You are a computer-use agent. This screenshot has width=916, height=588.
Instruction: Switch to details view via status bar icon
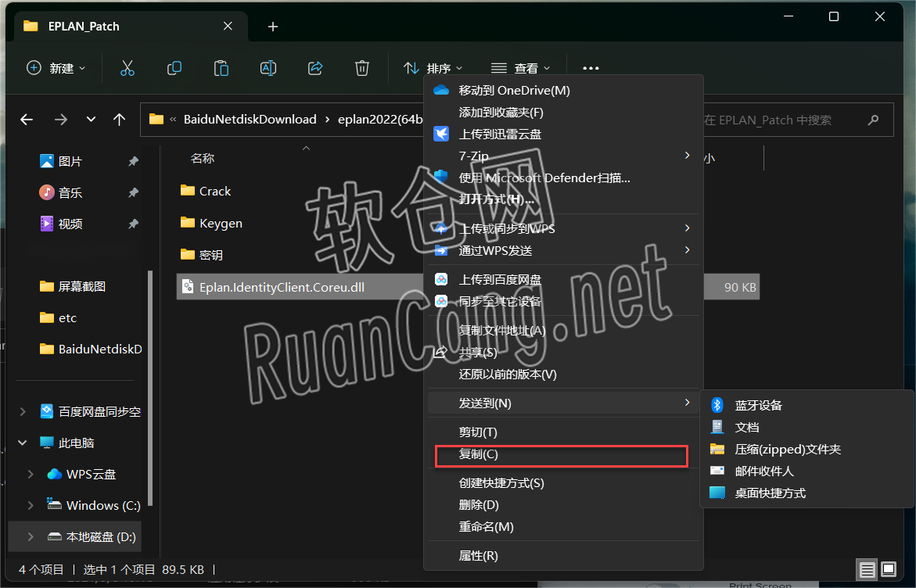click(x=867, y=569)
